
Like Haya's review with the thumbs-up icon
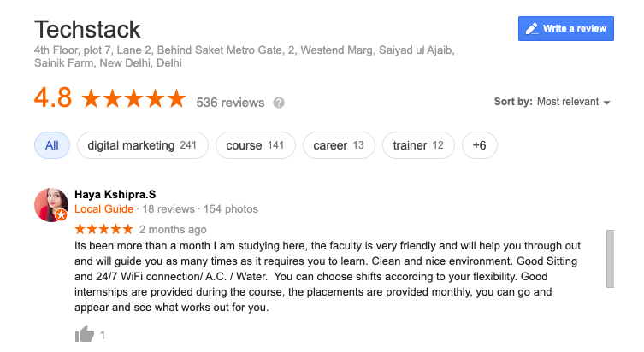point(83,336)
